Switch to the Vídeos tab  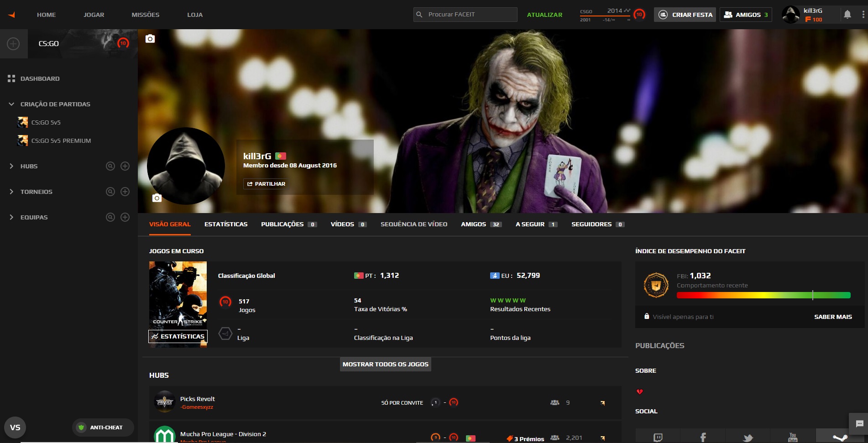349,224
